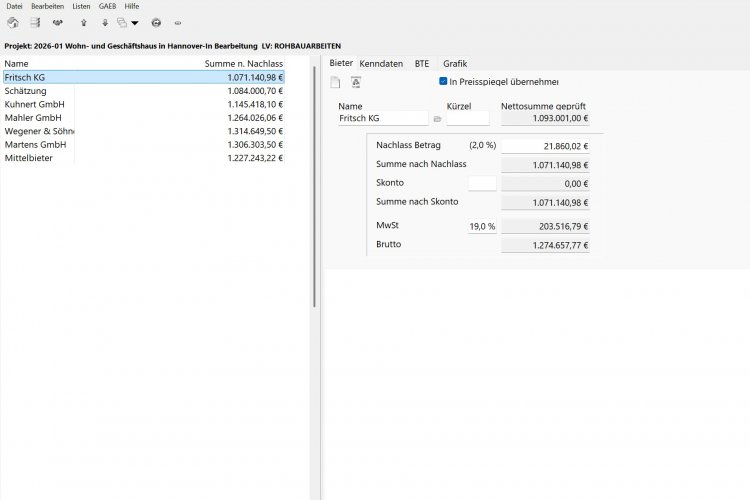The width and height of the screenshot is (750, 500).
Task: Click the folder icon beside the Name field
Action: tap(437, 119)
